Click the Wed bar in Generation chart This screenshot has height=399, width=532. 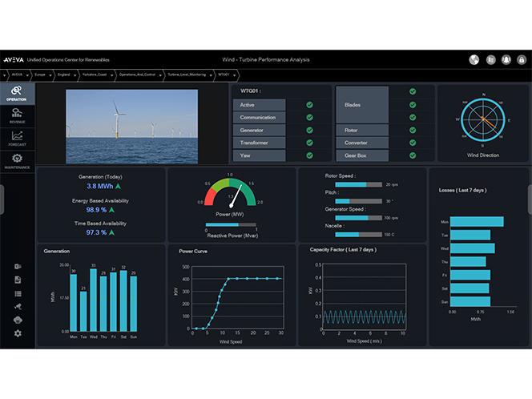click(93, 300)
